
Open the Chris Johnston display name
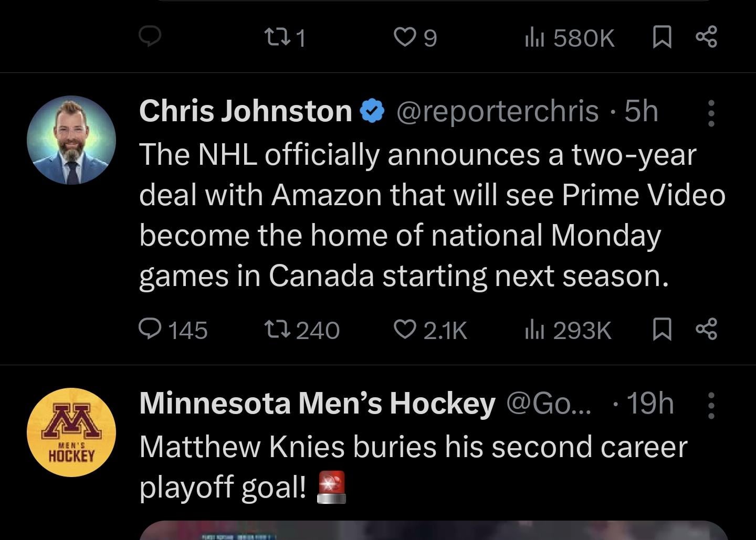pyautogui.click(x=246, y=111)
